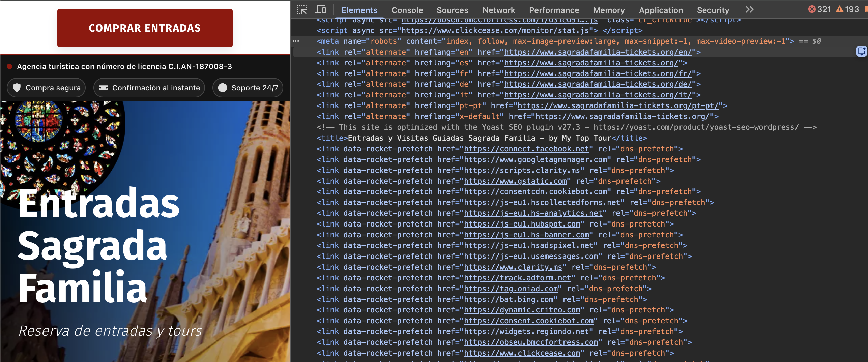This screenshot has width=868, height=362.
Task: Open the scripts.clarity.ms link
Action: coord(522,170)
